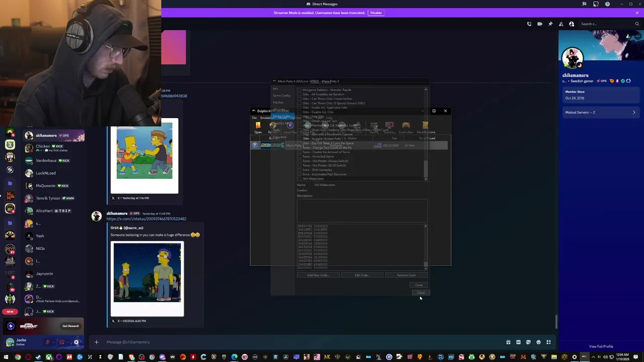Image resolution: width=644 pixels, height=362 pixels.
Task: Check Orbs - All Roulettes are Random
Action: pos(299,94)
